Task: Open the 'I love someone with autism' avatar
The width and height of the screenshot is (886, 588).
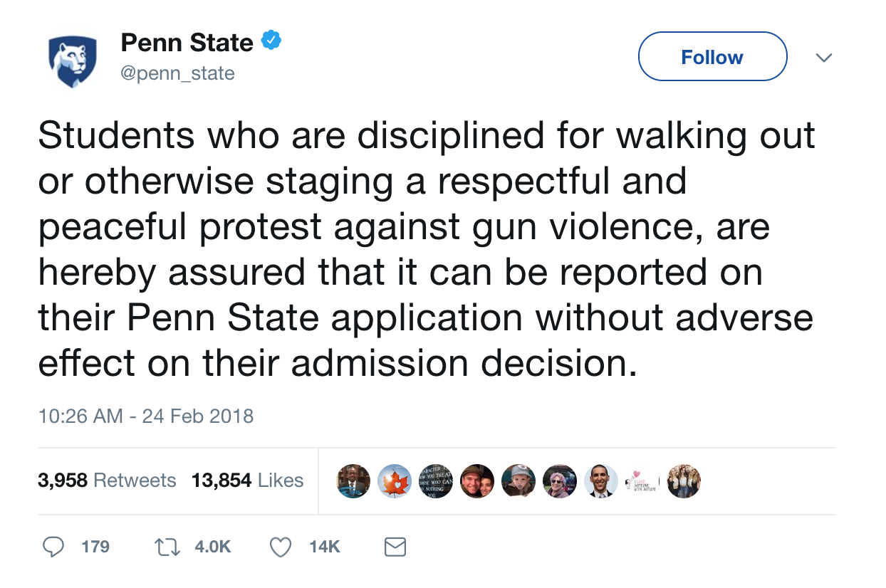Action: point(642,481)
